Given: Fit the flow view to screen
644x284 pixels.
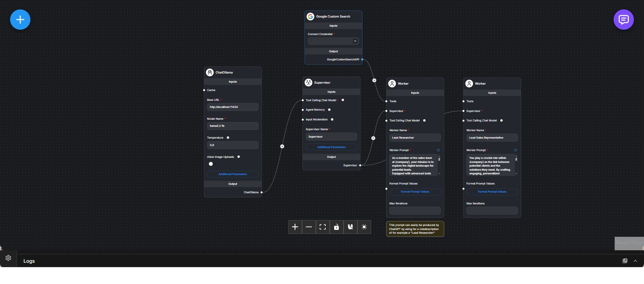Looking at the screenshot, I should point(323,227).
